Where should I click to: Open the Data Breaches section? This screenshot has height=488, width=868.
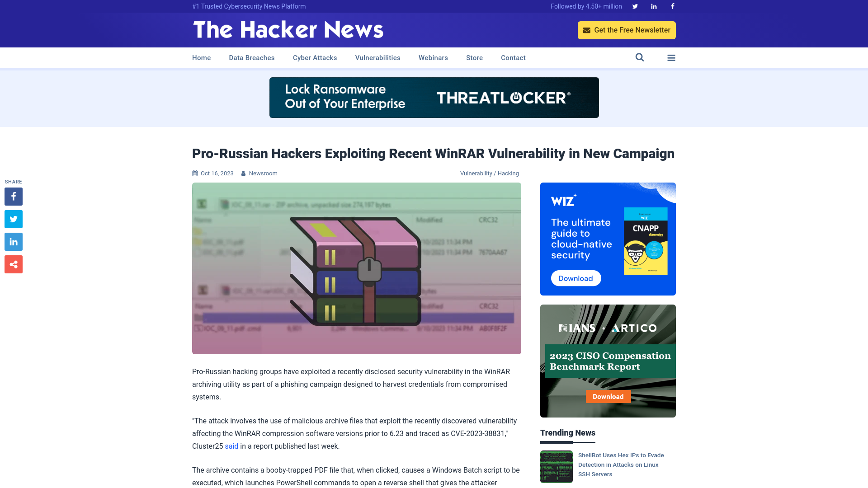coord(251,57)
